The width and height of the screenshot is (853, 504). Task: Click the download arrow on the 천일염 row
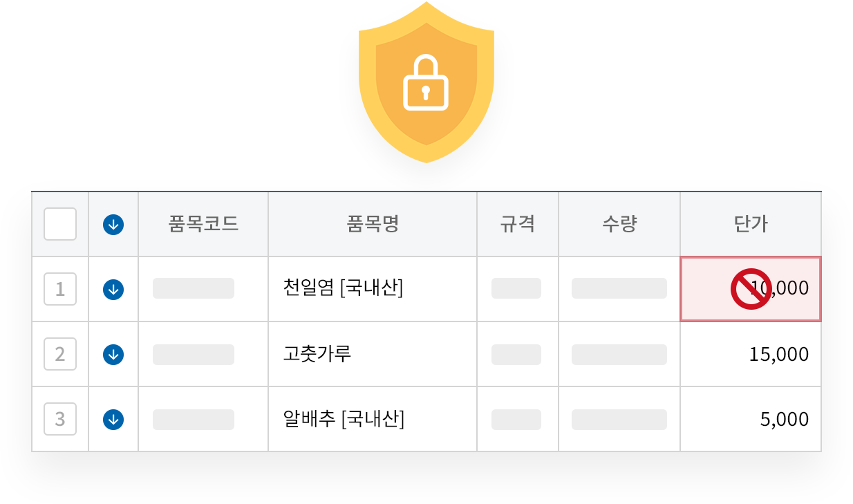click(x=113, y=289)
